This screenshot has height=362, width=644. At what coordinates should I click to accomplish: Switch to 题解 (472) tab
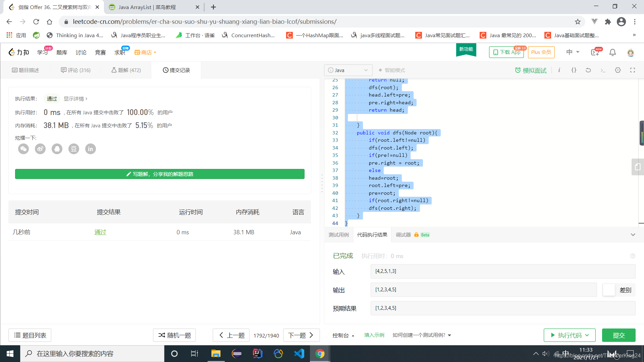tap(126, 70)
